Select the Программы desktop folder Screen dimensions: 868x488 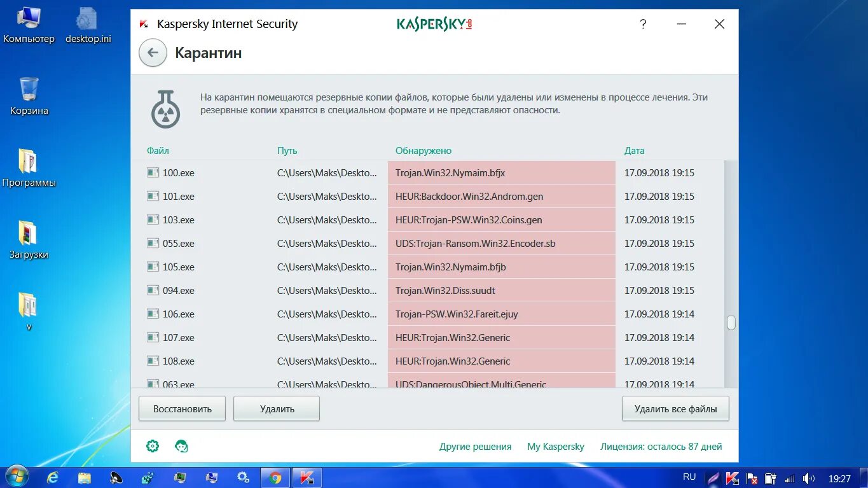(29, 169)
